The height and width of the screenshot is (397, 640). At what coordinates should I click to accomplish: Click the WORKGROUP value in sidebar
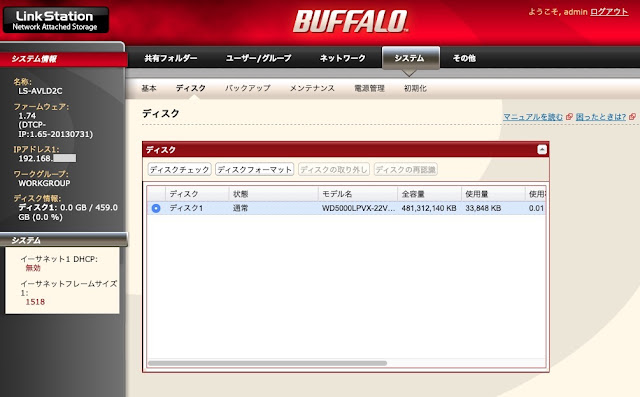click(44, 183)
